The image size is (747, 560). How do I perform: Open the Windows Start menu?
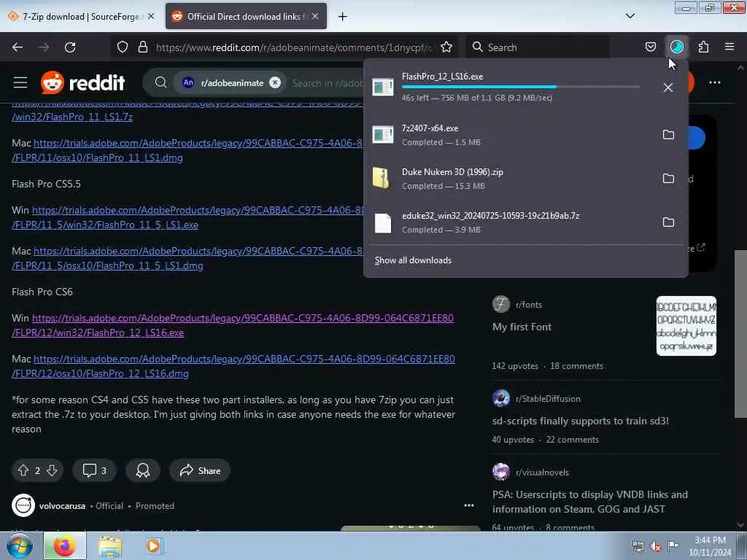point(20,545)
